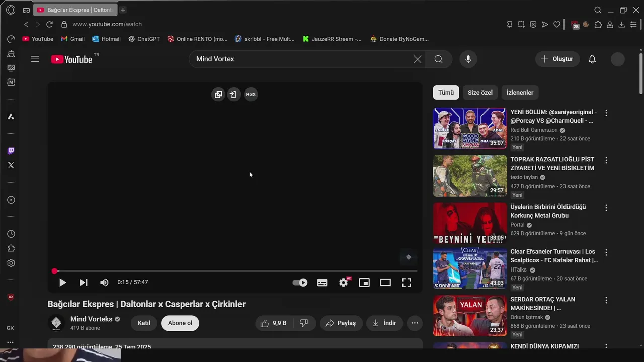Image resolution: width=644 pixels, height=362 pixels.
Task: Open options for Clear Efsaneler Turnuvası video
Action: coord(606,252)
